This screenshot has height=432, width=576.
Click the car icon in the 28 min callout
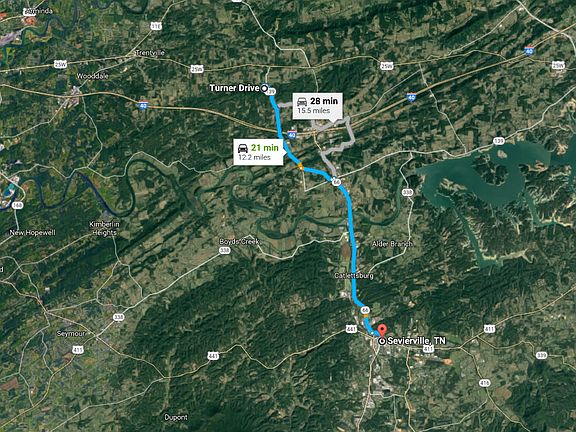click(x=302, y=102)
